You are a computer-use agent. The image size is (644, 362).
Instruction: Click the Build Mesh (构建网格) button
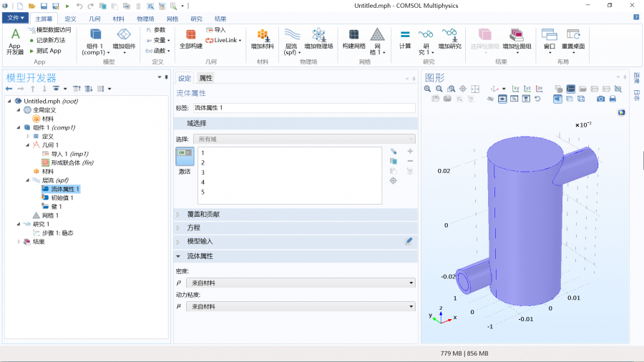(354, 40)
